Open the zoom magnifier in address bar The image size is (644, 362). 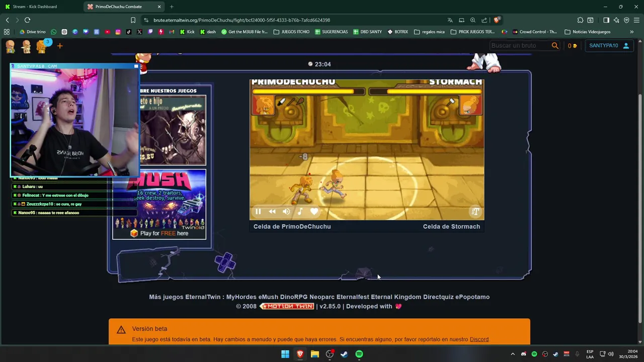pyautogui.click(x=473, y=20)
